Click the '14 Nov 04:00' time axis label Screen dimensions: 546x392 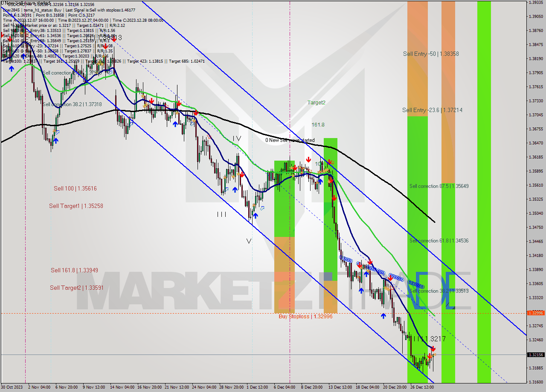click(122, 387)
